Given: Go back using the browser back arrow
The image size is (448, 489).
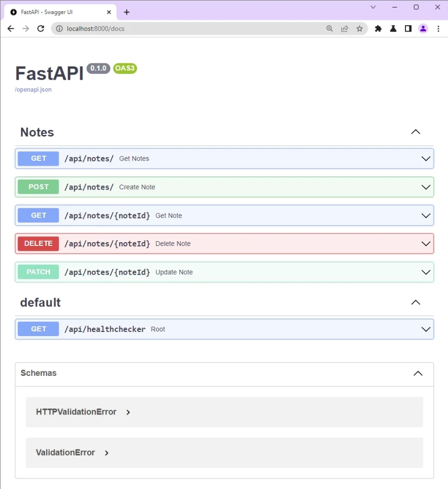Looking at the screenshot, I should pos(11,29).
